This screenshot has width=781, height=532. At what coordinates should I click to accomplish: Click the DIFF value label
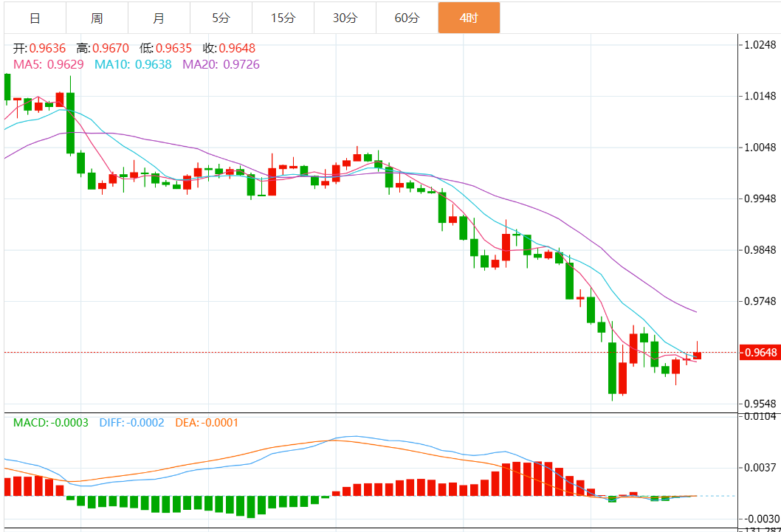tap(131, 423)
